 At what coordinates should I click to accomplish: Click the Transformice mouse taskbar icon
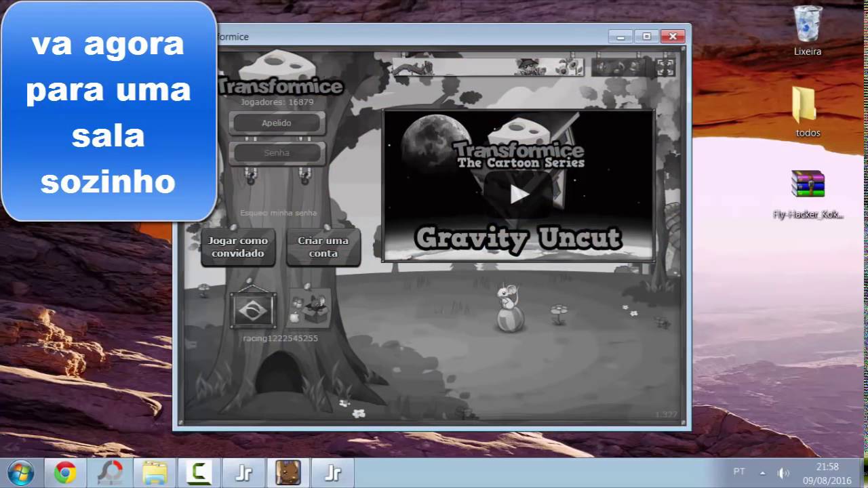[288, 472]
